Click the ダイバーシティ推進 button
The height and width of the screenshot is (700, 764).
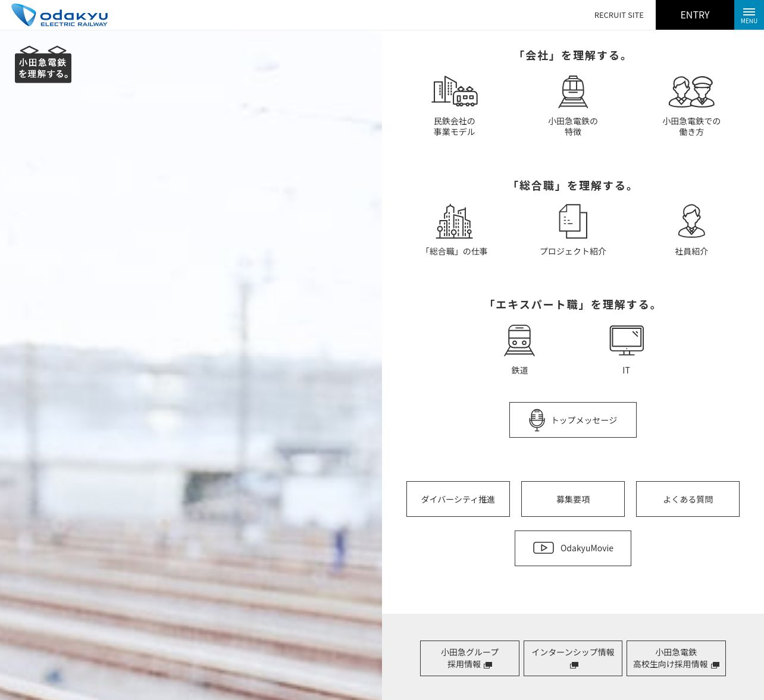[x=458, y=499]
